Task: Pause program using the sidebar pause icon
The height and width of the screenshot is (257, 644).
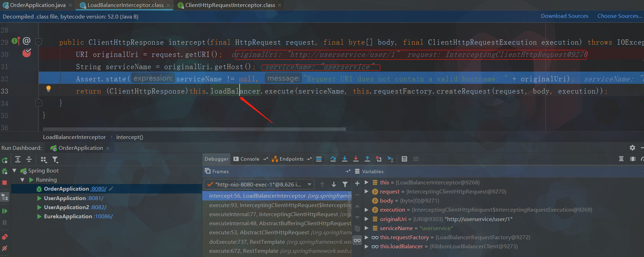Action: tap(5, 222)
